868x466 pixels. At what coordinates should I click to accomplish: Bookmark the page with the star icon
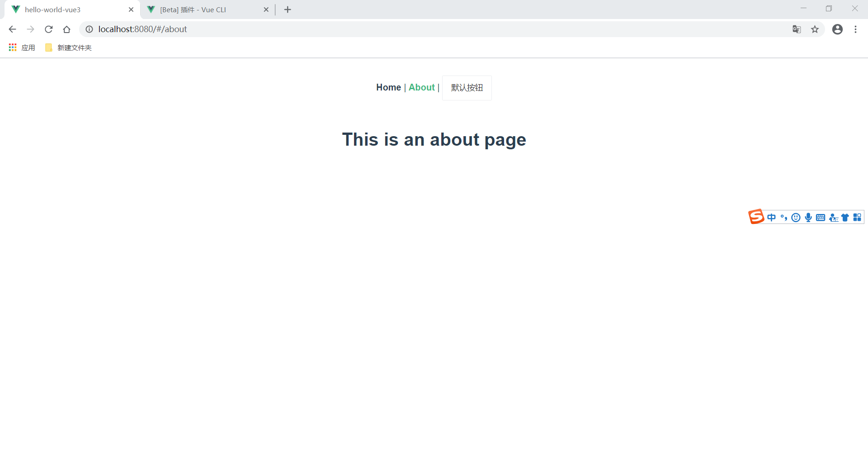(x=815, y=29)
